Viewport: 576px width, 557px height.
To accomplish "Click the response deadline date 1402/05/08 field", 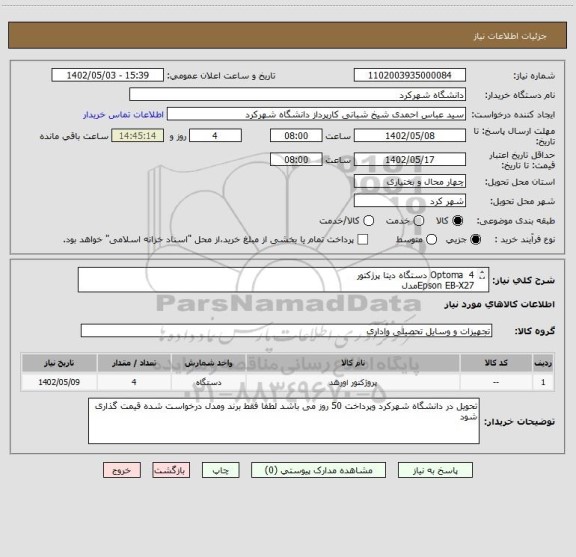I will (x=410, y=136).
